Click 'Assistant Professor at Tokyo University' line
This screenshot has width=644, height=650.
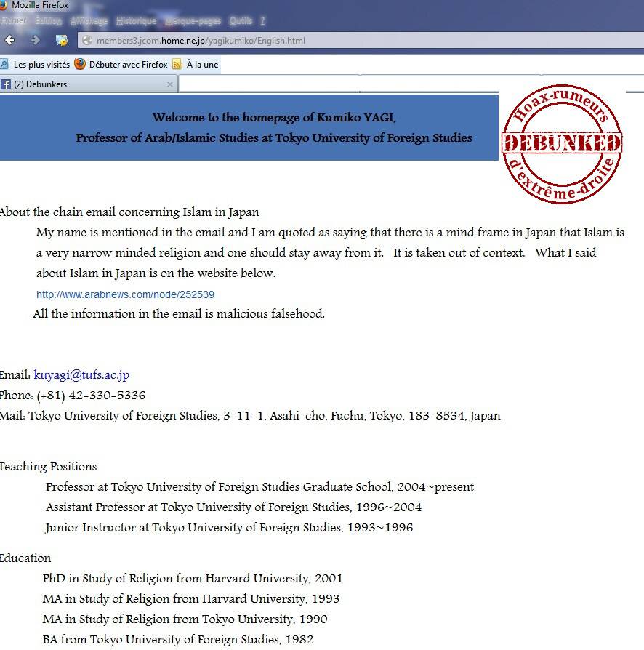tap(234, 507)
